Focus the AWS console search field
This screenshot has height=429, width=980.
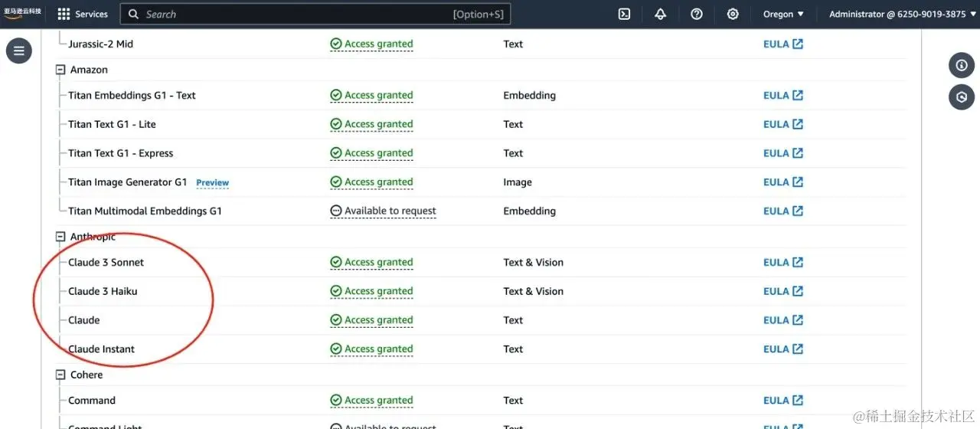point(315,14)
